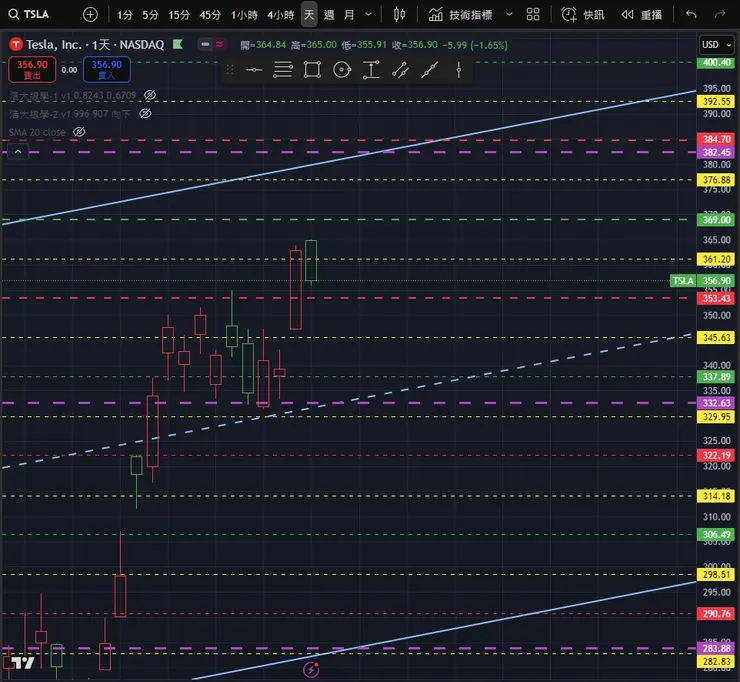Click the lightning event marker on time axis
This screenshot has width=740, height=682.
tap(311, 669)
